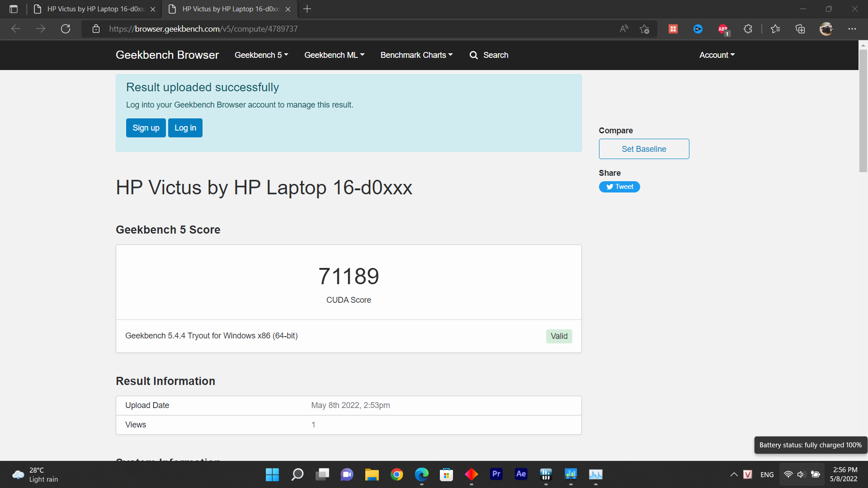Expand the Account dropdown
Viewport: 868px width, 488px height.
(x=717, y=55)
